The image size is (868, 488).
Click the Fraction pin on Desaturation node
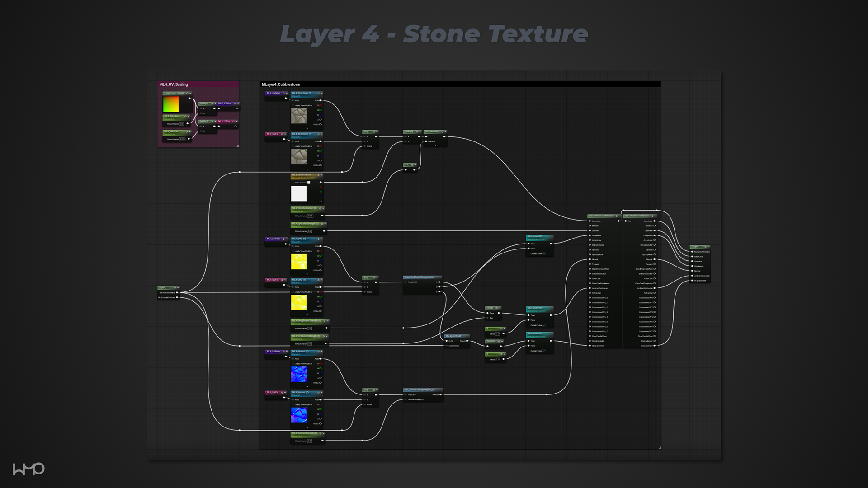(x=426, y=141)
